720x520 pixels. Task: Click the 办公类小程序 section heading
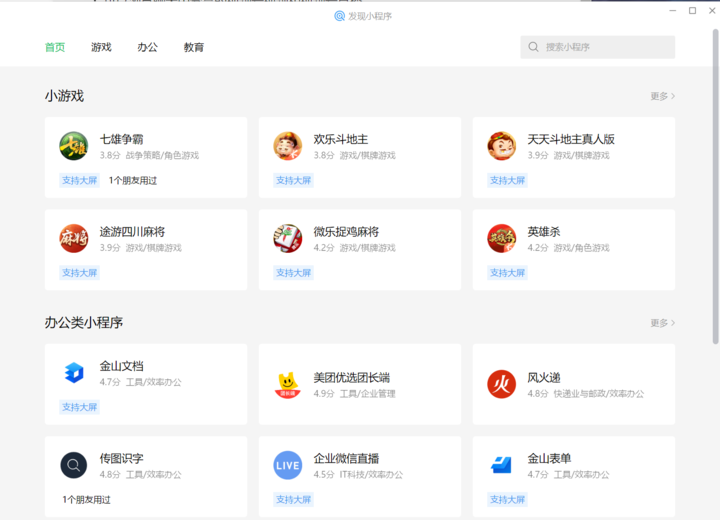(x=84, y=322)
